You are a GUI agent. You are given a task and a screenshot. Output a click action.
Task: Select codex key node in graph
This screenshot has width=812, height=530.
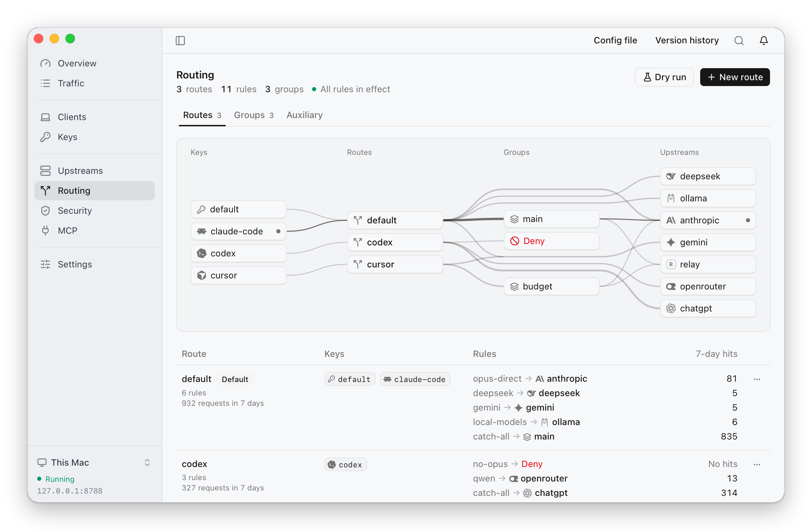point(238,253)
